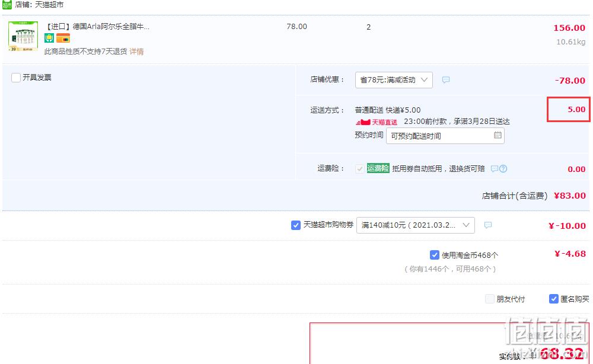Viewport: 593px width, 364px height.
Task: Click the Tmall supermarket shop logo icon
Action: [x=7, y=5]
